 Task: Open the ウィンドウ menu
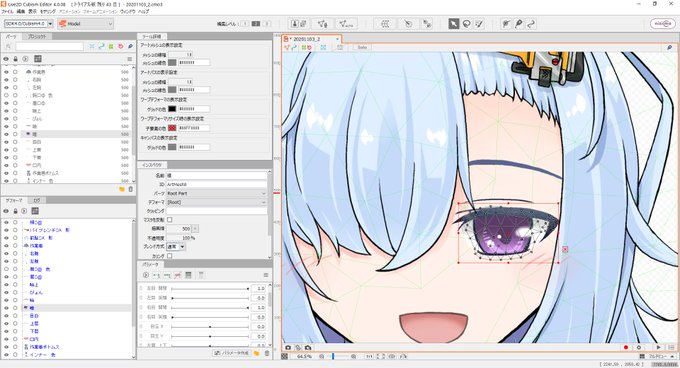coord(128,11)
